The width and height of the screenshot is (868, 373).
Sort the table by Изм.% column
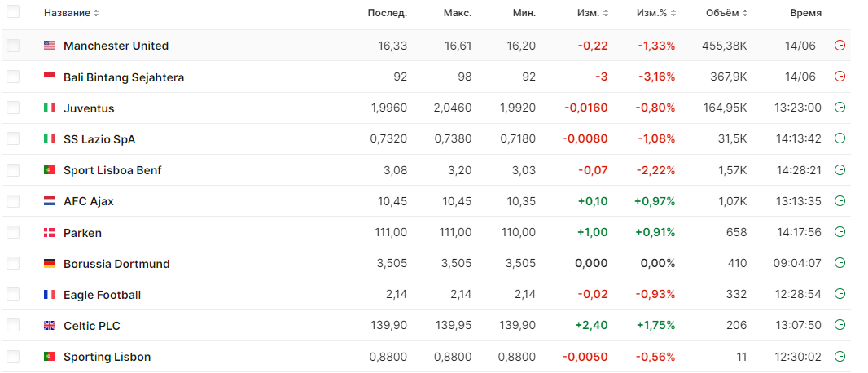(x=656, y=13)
